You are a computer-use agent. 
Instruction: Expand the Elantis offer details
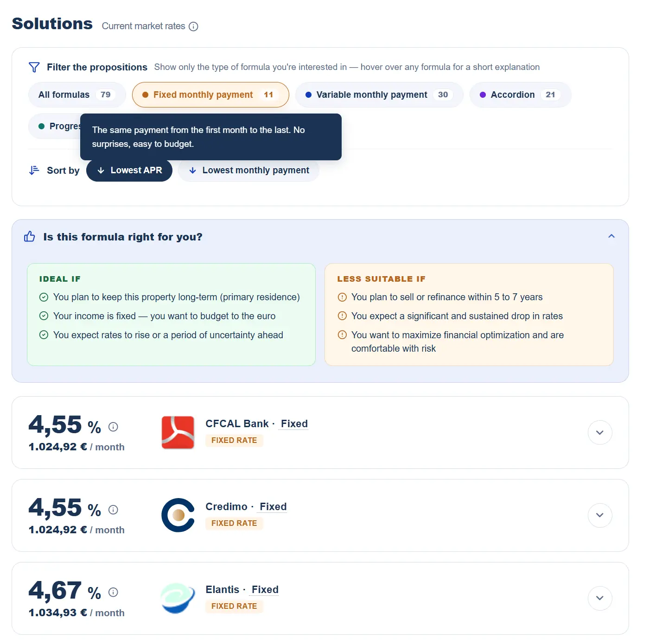click(x=600, y=598)
